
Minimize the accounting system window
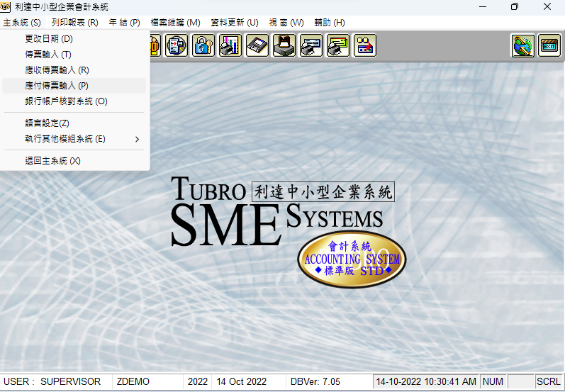tap(483, 7)
